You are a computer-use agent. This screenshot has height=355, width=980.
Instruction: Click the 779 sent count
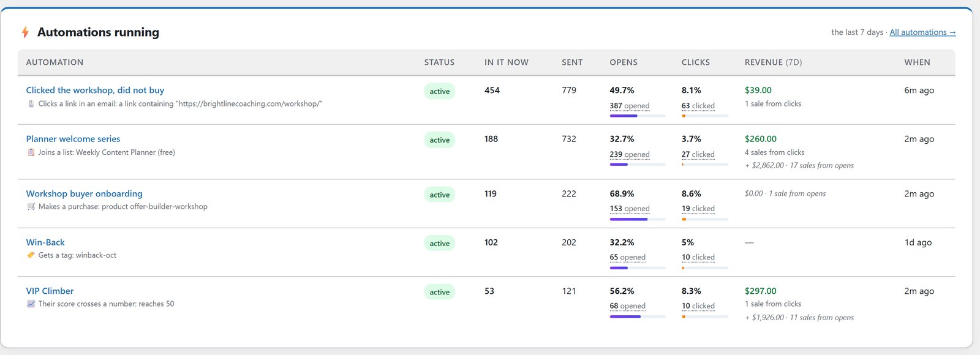pos(569,90)
